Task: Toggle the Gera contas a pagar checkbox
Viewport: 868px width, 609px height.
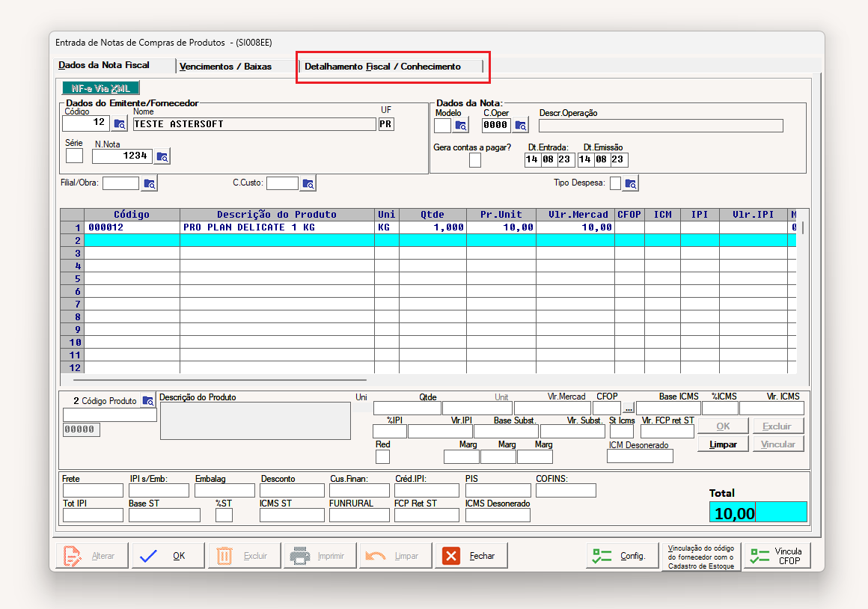Action: tap(475, 160)
